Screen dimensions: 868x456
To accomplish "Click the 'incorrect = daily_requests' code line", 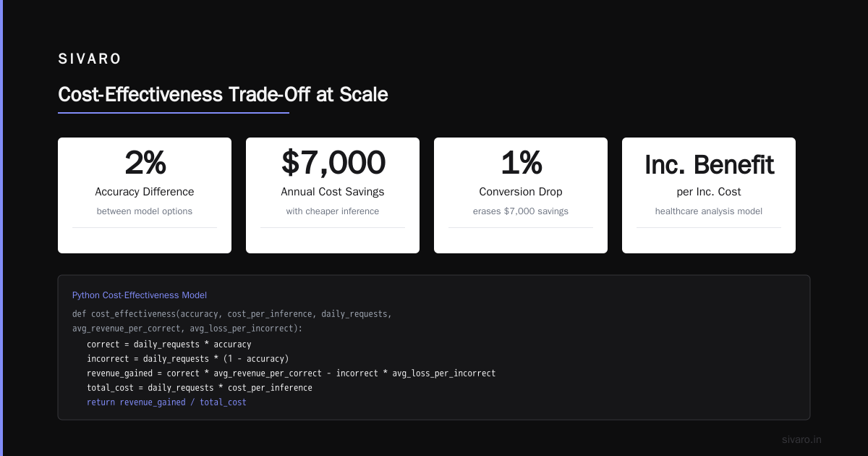I will [x=188, y=359].
